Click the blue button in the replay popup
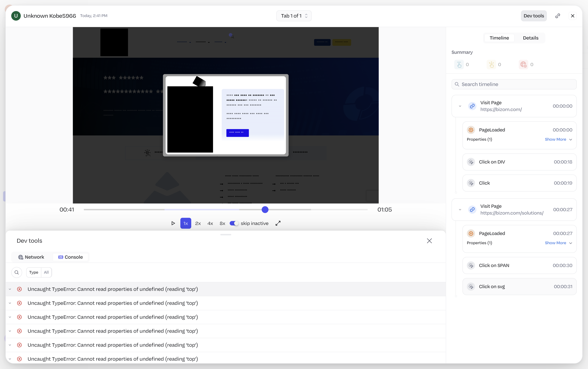The height and width of the screenshot is (369, 588). tap(238, 133)
